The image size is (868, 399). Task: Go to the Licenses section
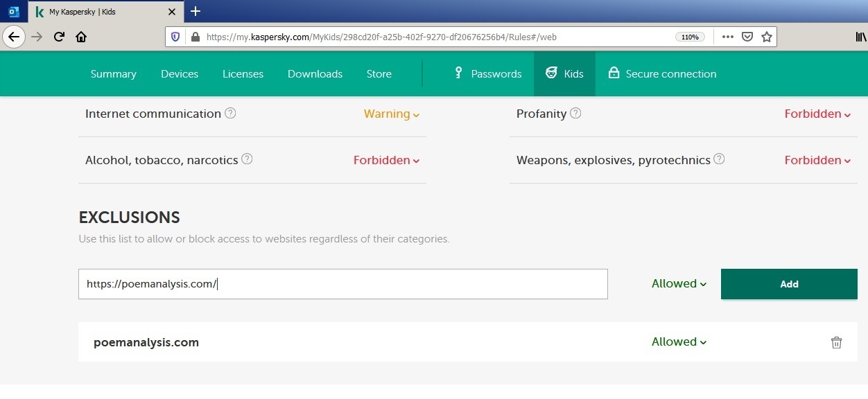coord(243,74)
